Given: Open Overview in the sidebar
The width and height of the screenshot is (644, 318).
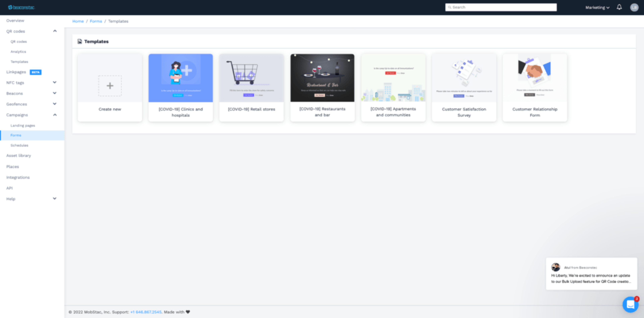Looking at the screenshot, I should (x=15, y=20).
